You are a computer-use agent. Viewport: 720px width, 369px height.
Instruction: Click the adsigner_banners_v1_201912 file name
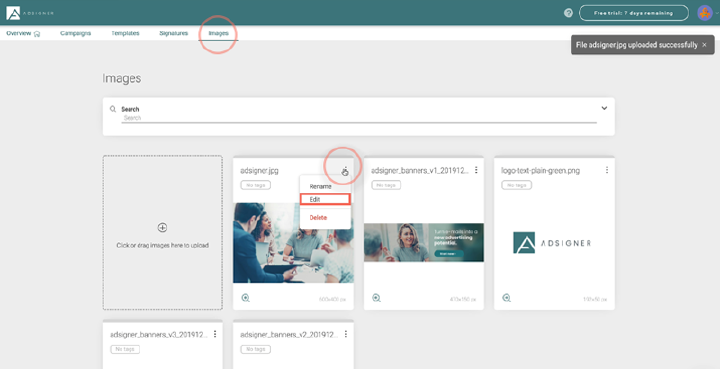(420, 170)
